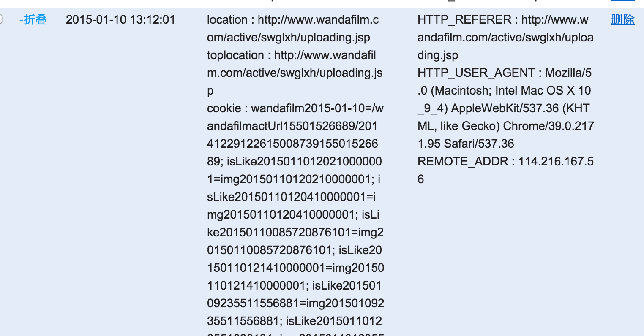This screenshot has height=336, width=644.
Task: Click the Chrome/39.0.217 user agent text
Action: click(x=548, y=126)
